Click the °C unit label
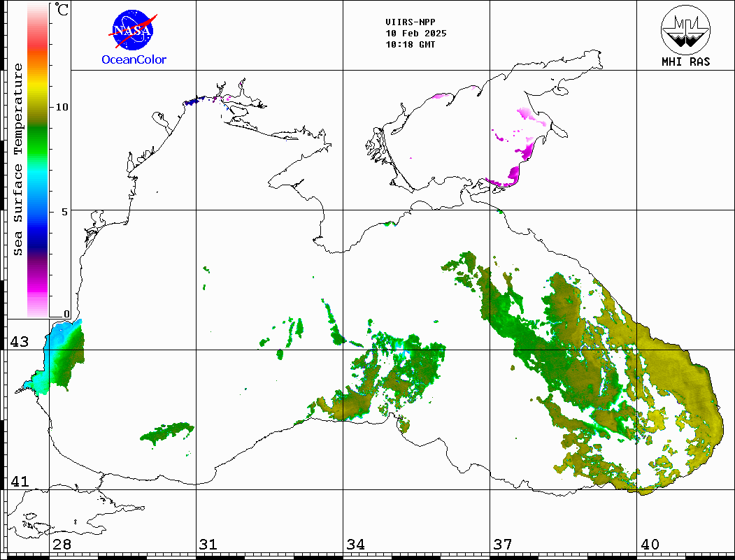The width and height of the screenshot is (735, 560). pos(62,9)
